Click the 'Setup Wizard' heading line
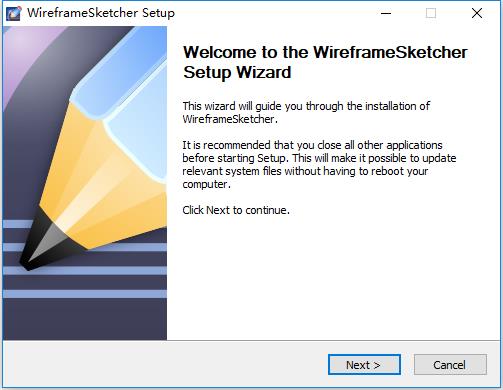 (x=237, y=72)
